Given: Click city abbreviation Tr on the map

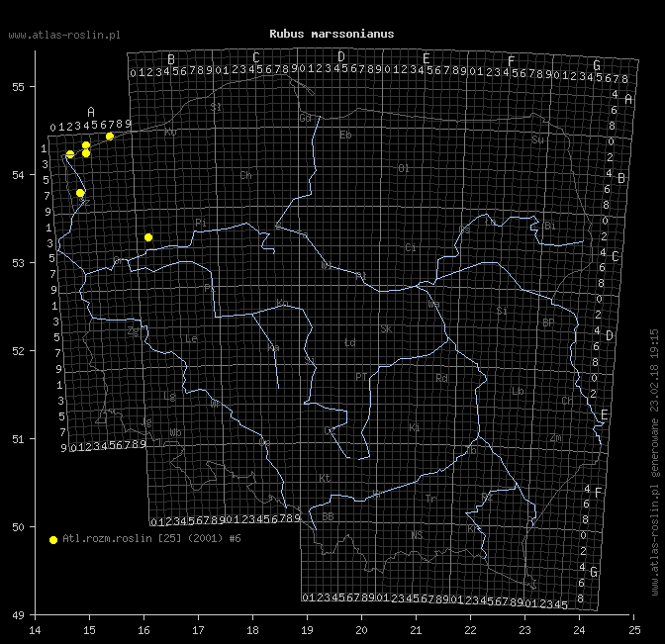Looking at the screenshot, I should (430, 499).
